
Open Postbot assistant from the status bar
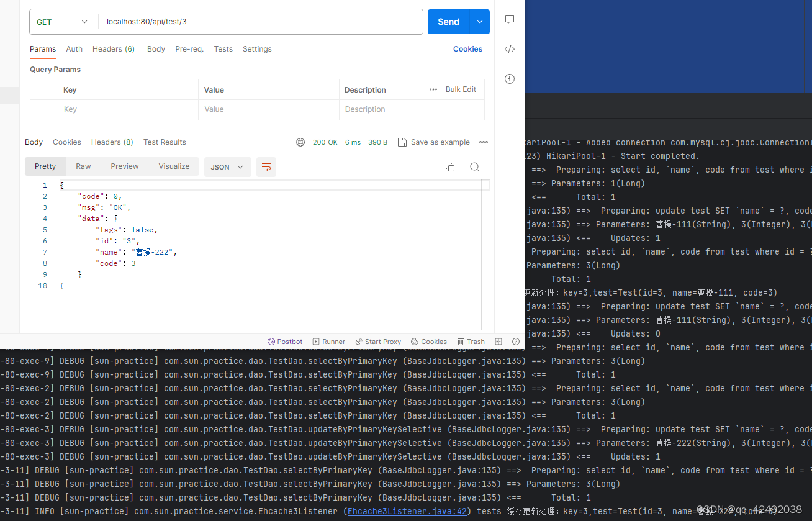285,341
